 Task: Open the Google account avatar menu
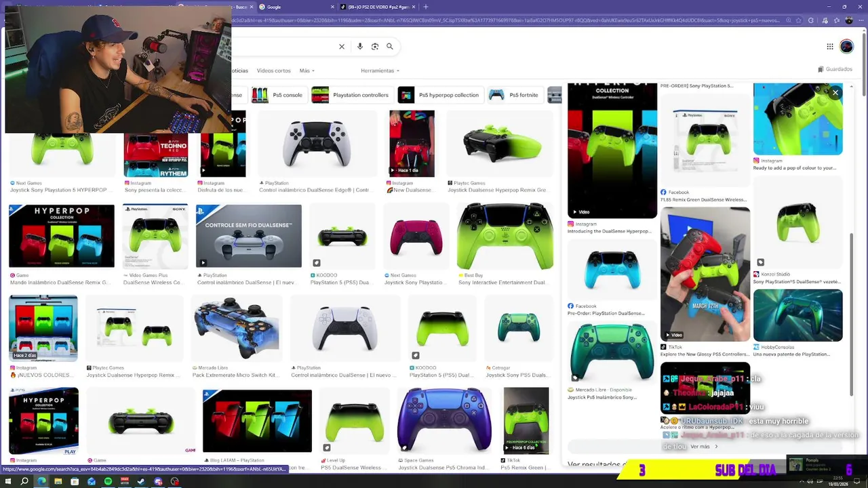pos(846,47)
